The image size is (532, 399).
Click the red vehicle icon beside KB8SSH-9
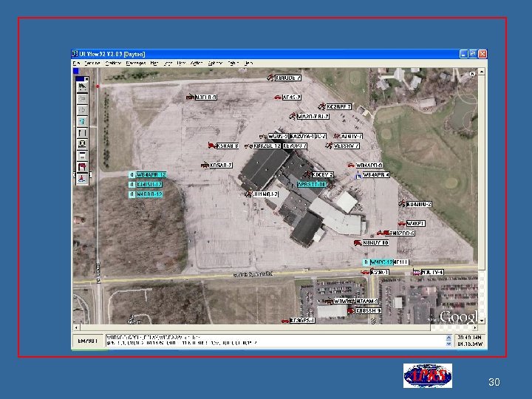[351, 310]
